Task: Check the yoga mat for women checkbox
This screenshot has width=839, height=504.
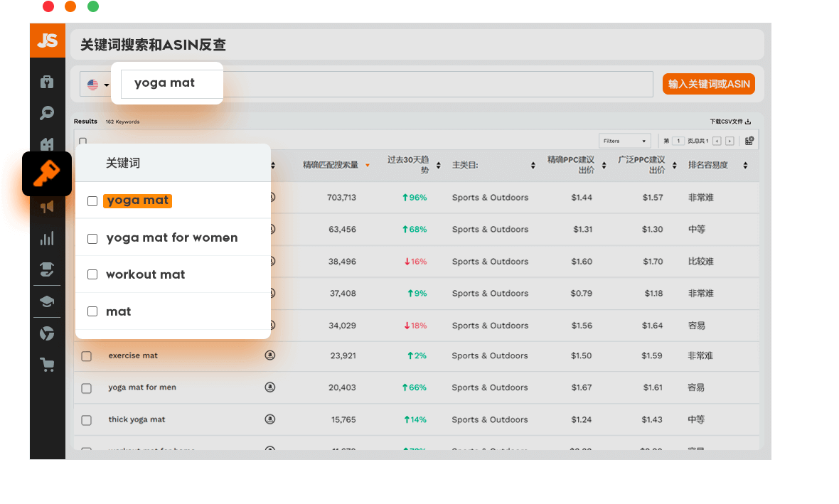Action: (92, 239)
